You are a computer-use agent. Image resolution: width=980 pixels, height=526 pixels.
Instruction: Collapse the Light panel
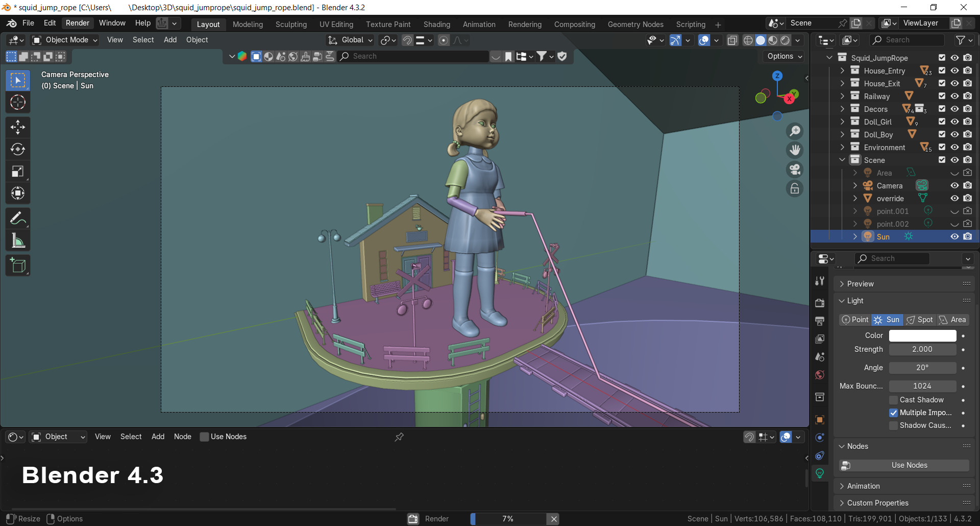[x=904, y=301]
